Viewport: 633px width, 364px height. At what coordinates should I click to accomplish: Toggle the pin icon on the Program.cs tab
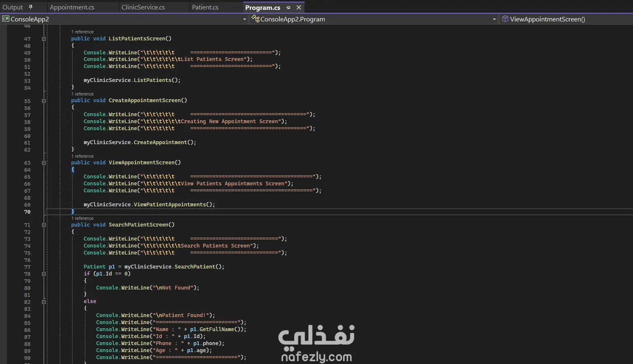(288, 7)
